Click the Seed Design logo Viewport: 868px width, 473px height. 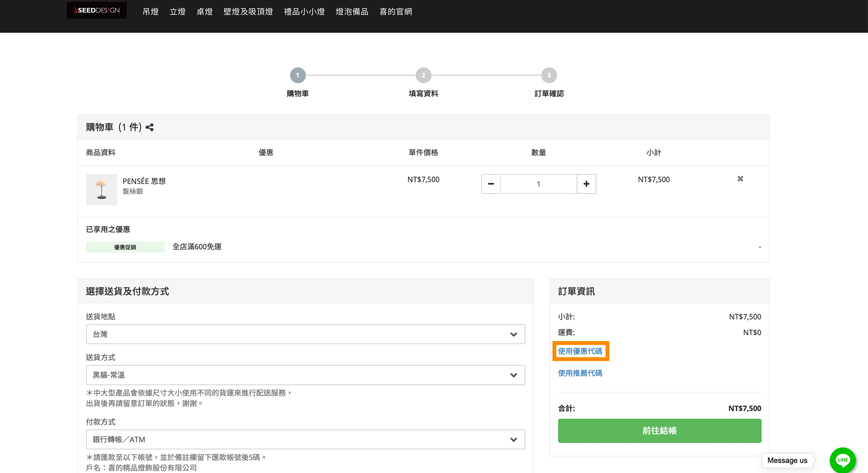pos(97,10)
